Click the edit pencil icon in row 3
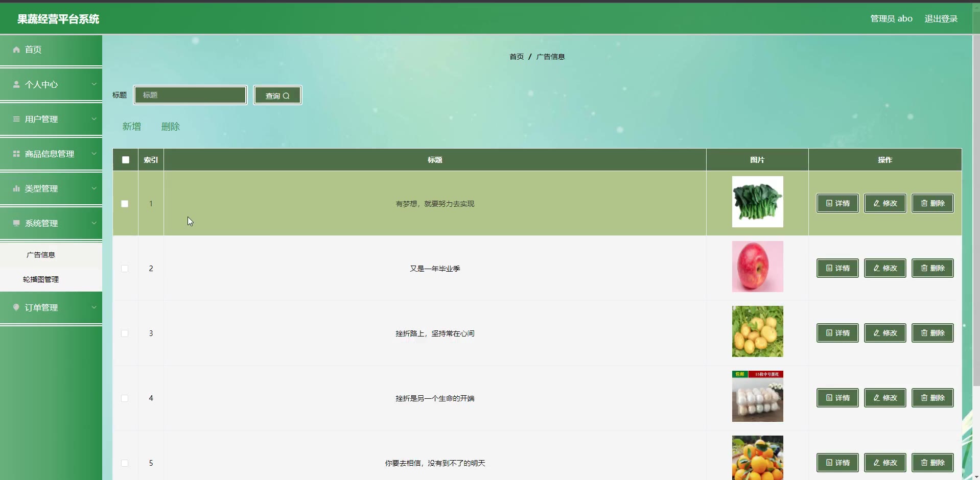The width and height of the screenshot is (980, 480). (877, 333)
